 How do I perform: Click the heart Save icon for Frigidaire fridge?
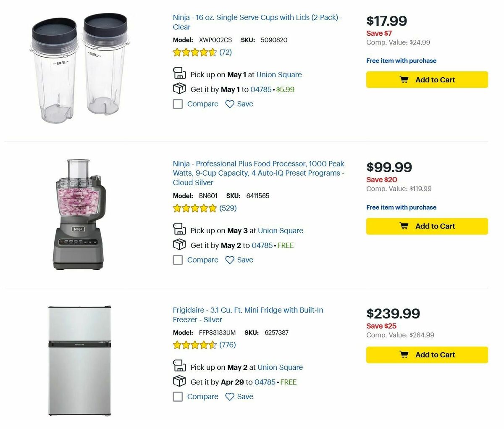[230, 397]
